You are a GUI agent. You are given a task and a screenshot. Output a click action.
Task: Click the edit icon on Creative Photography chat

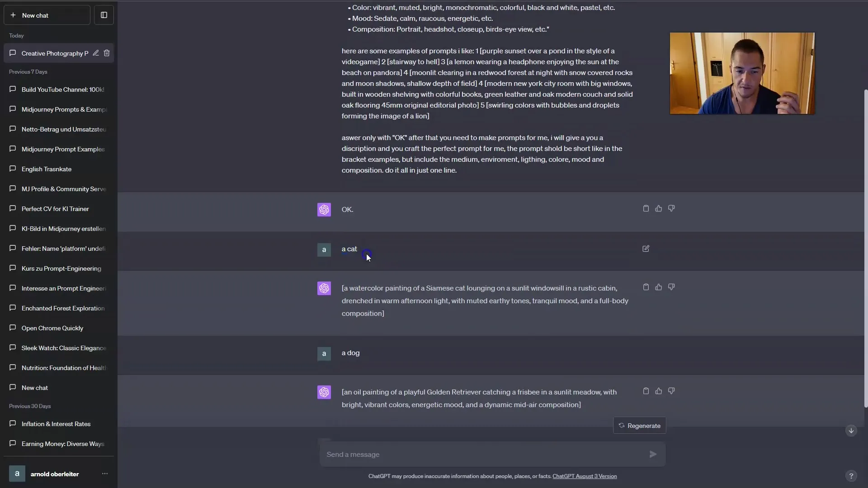click(95, 53)
